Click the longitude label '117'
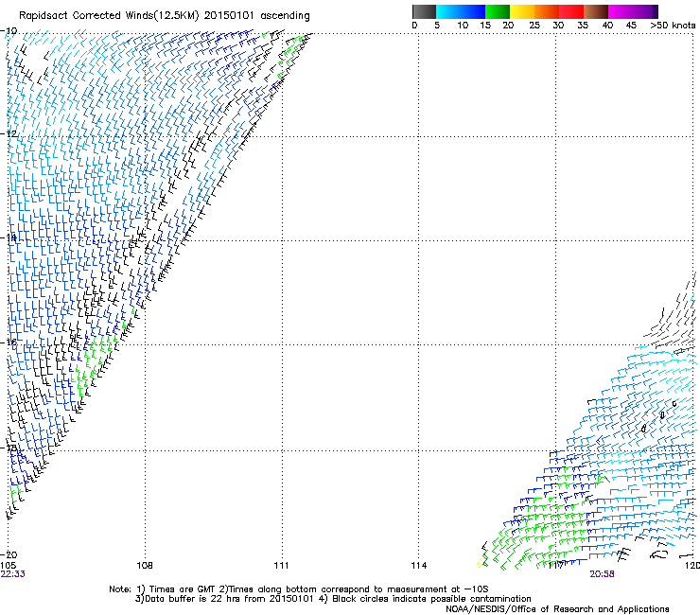 [555, 566]
